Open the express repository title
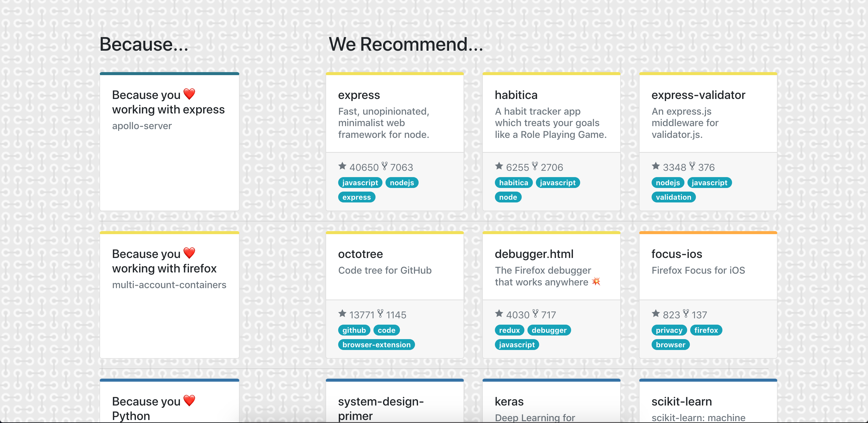The height and width of the screenshot is (423, 868). 359,95
